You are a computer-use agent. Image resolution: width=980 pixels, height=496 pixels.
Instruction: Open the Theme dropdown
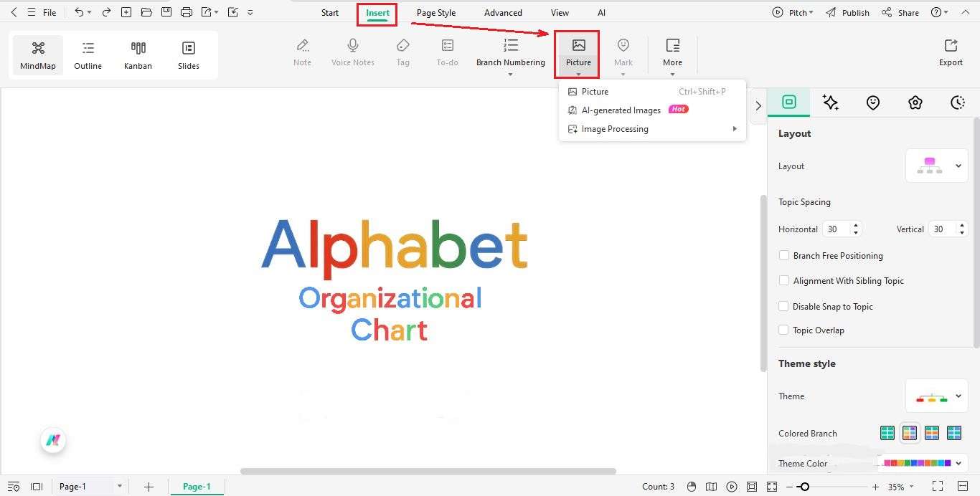coord(937,396)
